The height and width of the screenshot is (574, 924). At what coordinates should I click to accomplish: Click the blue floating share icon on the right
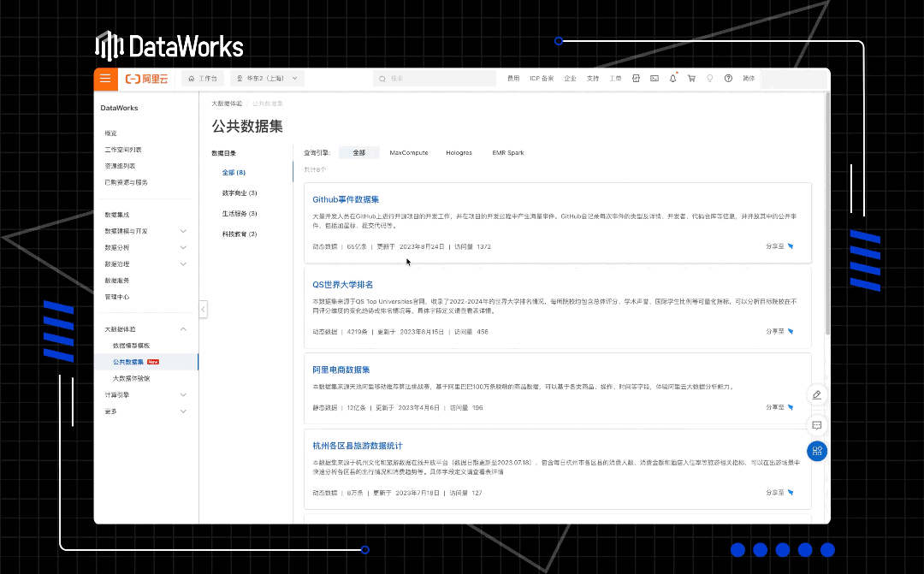[816, 451]
